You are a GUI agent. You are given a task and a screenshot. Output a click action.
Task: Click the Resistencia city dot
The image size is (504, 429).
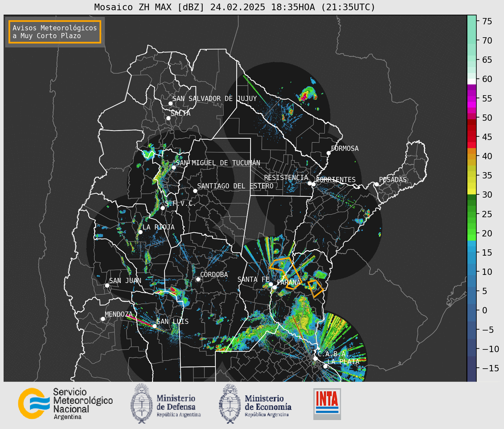(x=310, y=183)
